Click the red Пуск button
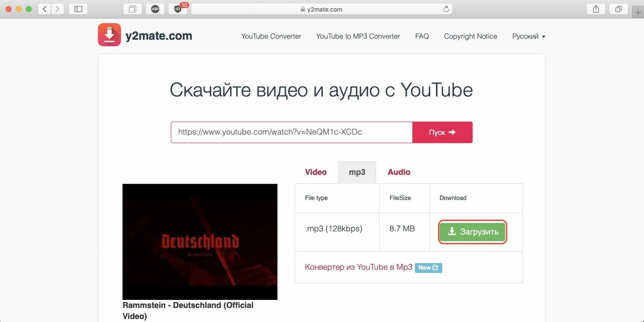The image size is (644, 322). [x=442, y=132]
